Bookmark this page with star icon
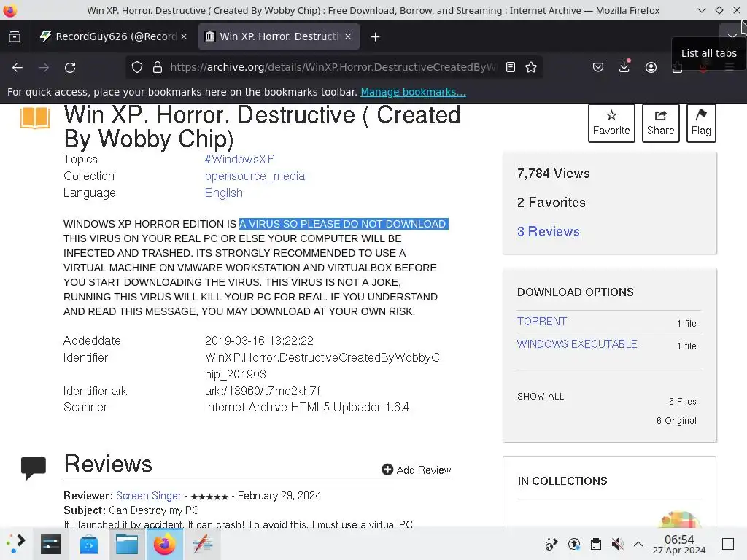Viewport: 747px width, 560px height. coord(531,68)
